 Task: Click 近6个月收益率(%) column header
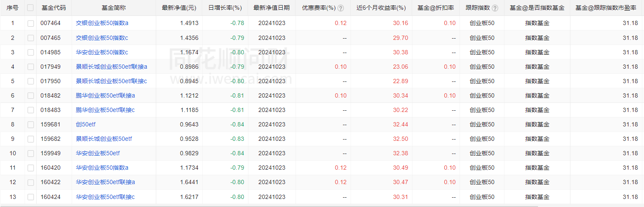[x=381, y=8]
